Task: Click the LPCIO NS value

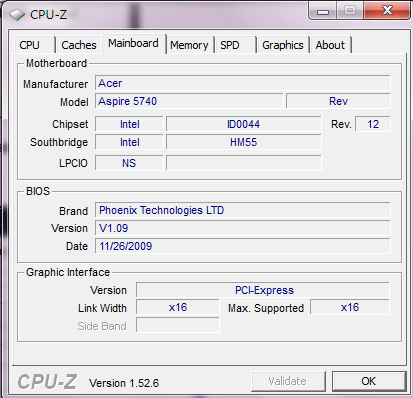Action: coord(129,163)
